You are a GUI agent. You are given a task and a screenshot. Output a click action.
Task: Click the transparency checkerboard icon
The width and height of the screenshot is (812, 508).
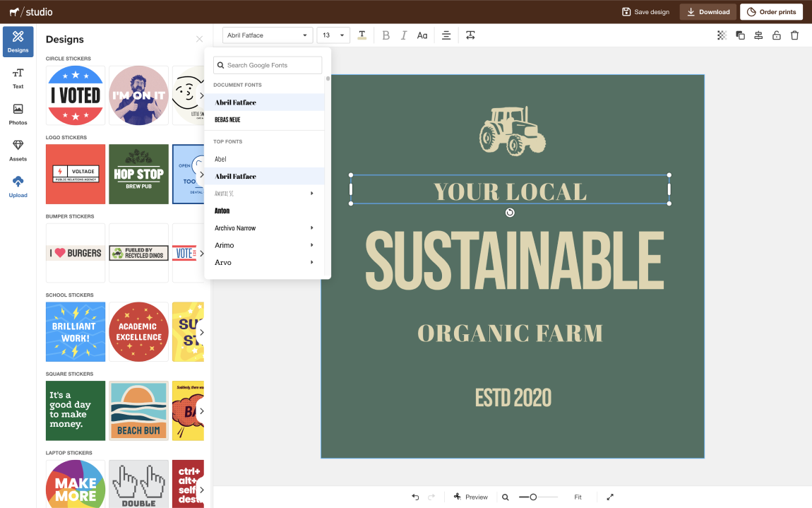coord(722,35)
